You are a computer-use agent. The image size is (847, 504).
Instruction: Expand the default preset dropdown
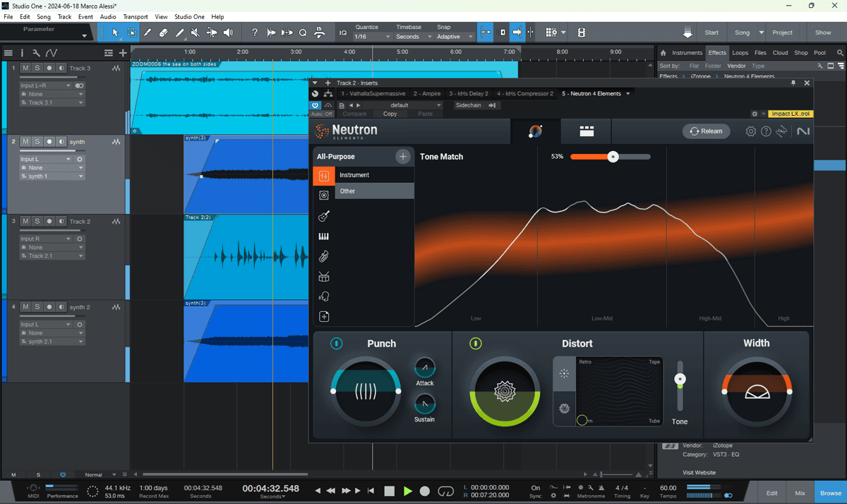415,105
